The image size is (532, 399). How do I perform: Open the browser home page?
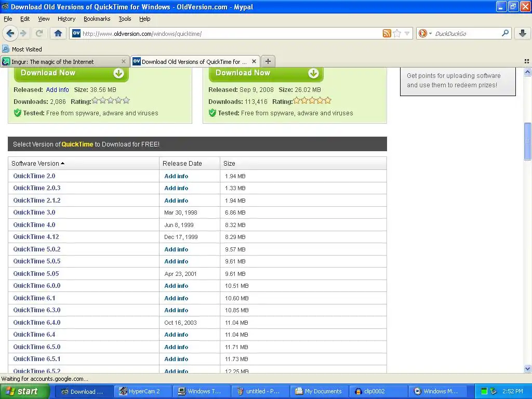click(58, 33)
